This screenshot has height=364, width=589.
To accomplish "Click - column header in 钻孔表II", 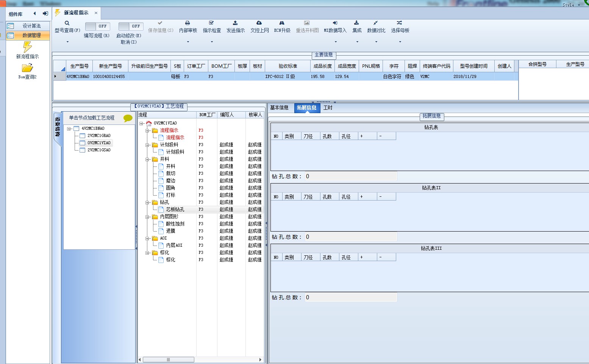I will tap(386, 197).
